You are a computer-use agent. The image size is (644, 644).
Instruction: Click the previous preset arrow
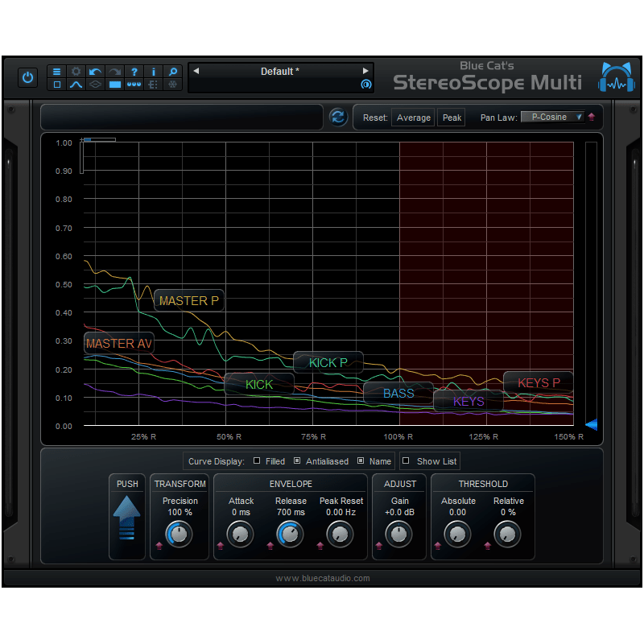[x=196, y=71]
